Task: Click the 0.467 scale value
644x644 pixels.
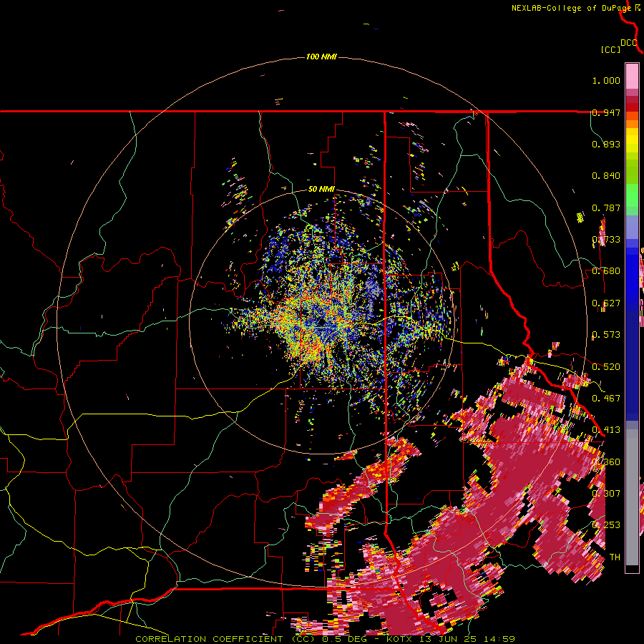Action: [x=606, y=398]
